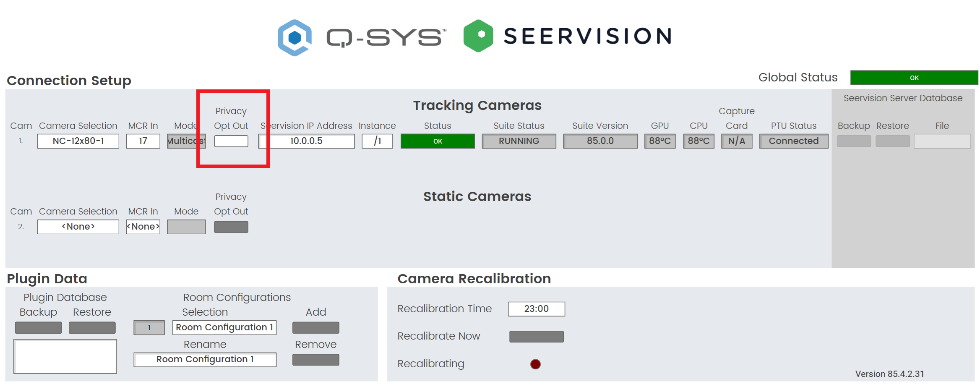Toggle the Mode button for camera 2

click(186, 227)
